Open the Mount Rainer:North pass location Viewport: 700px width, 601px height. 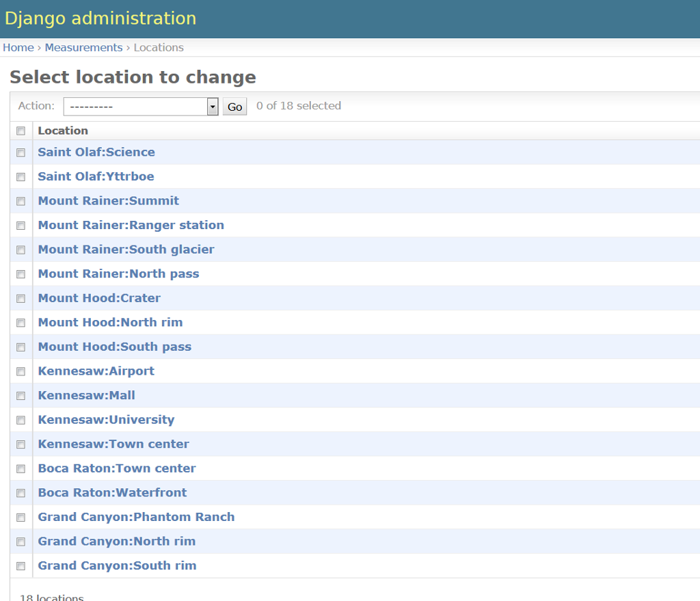pyautogui.click(x=118, y=273)
